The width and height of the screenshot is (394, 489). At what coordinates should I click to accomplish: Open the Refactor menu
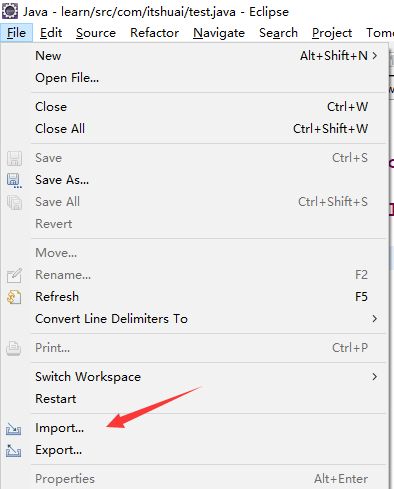154,33
